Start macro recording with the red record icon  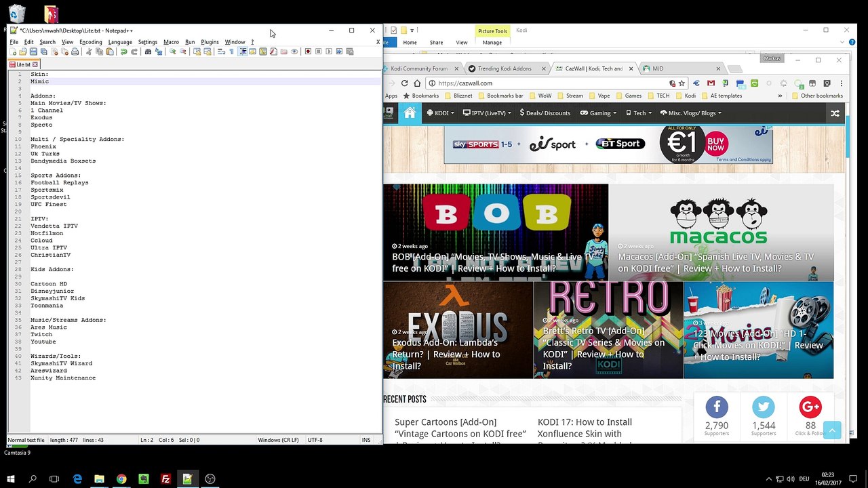click(x=308, y=52)
